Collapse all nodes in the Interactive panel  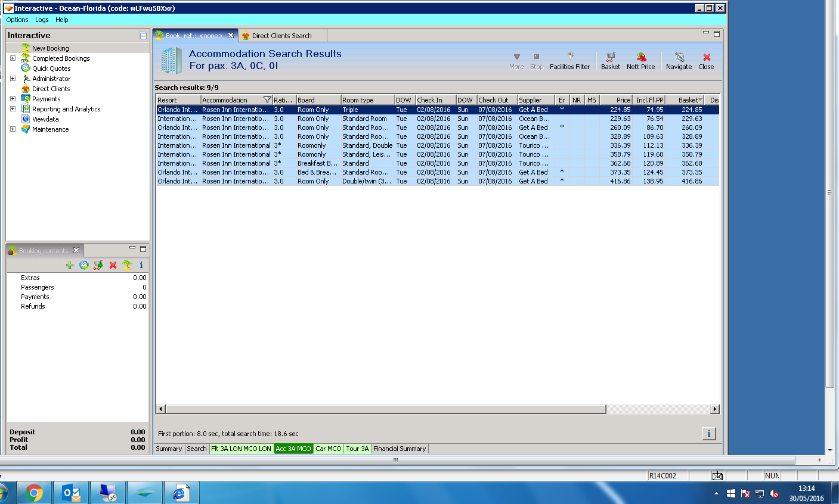click(143, 36)
